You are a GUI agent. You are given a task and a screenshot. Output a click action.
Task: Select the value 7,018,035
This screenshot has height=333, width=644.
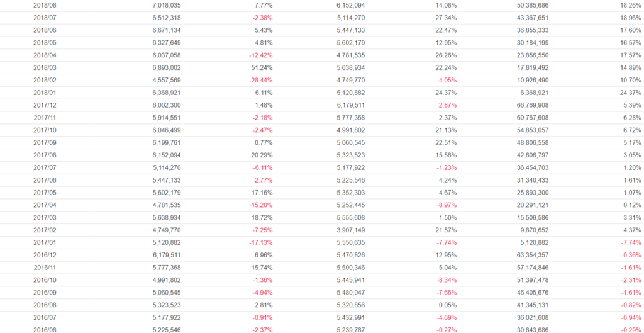tap(167, 5)
